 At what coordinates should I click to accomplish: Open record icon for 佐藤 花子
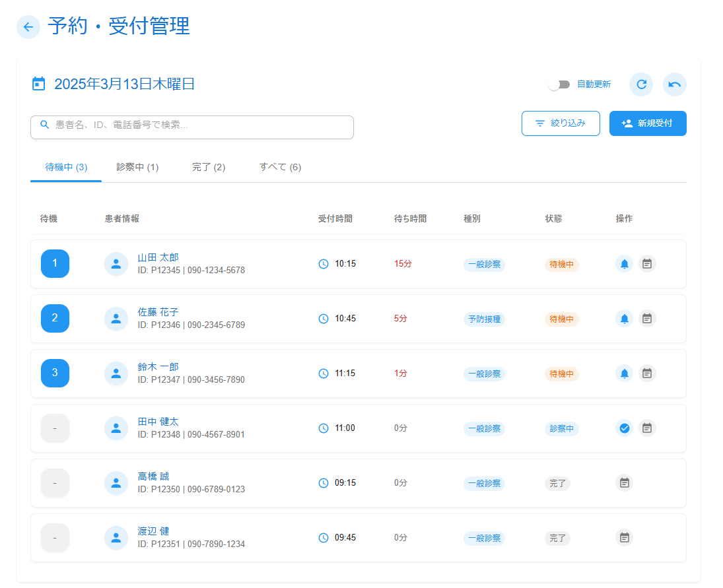coord(647,319)
